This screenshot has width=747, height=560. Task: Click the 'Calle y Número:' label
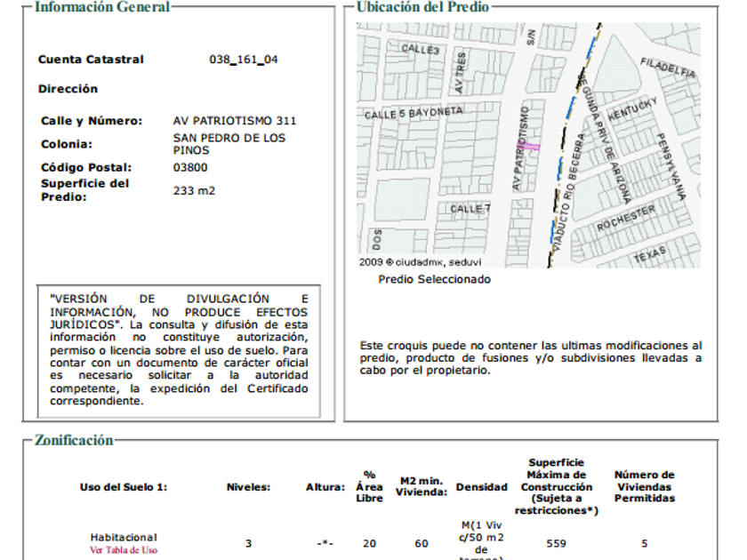point(92,121)
